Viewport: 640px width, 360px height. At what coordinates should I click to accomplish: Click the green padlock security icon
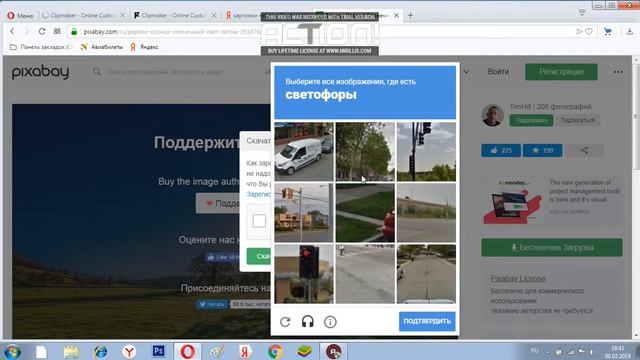tap(74, 31)
